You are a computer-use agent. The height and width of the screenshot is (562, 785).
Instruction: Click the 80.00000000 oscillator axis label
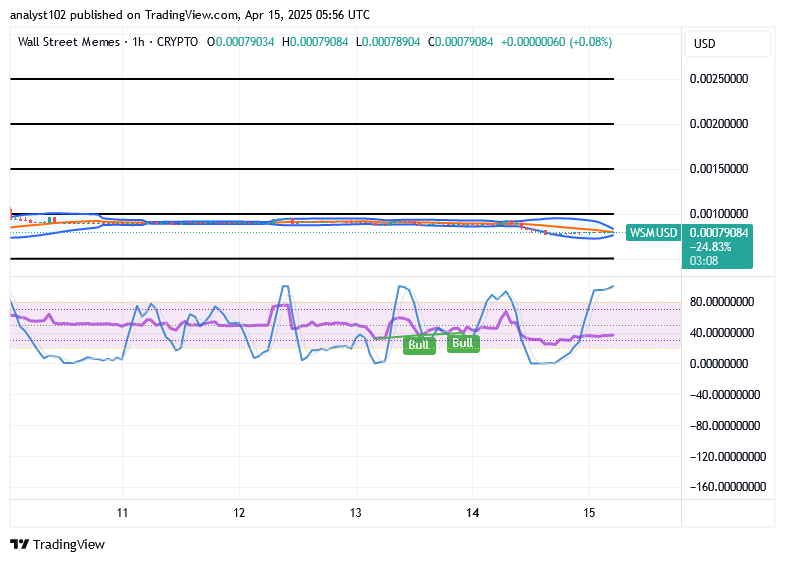pos(722,302)
